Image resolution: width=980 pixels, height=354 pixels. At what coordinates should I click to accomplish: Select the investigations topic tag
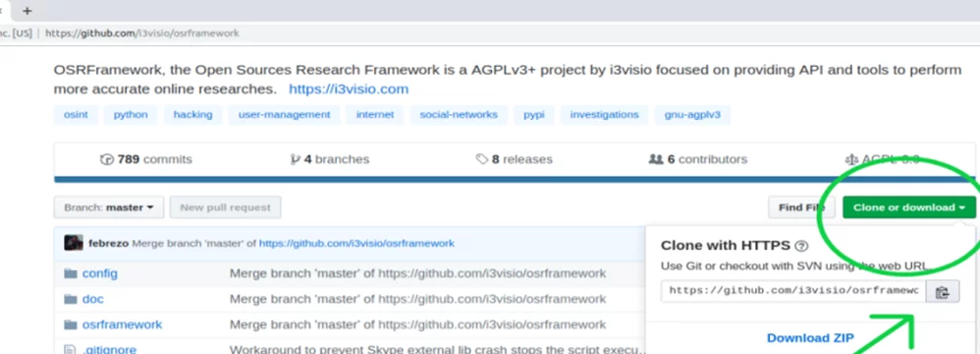pos(604,115)
